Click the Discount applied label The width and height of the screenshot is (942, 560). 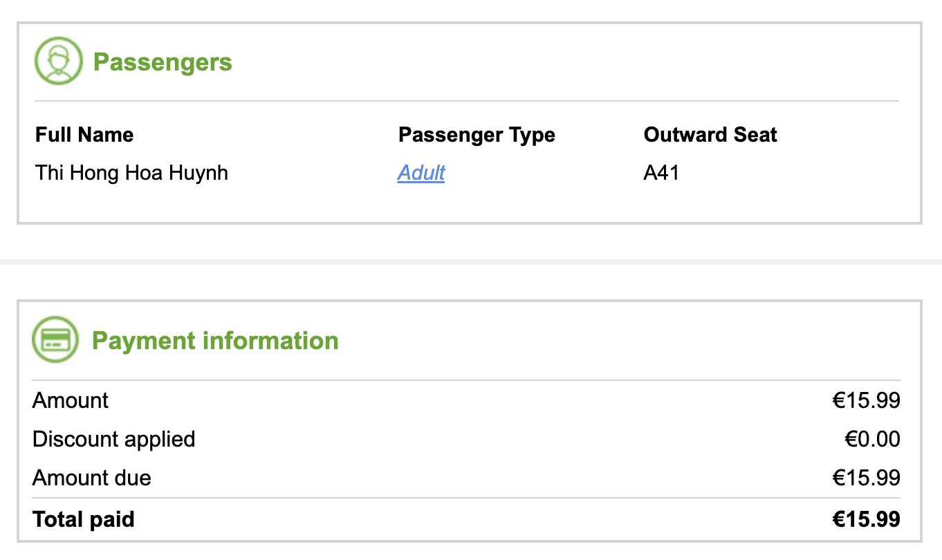[114, 439]
